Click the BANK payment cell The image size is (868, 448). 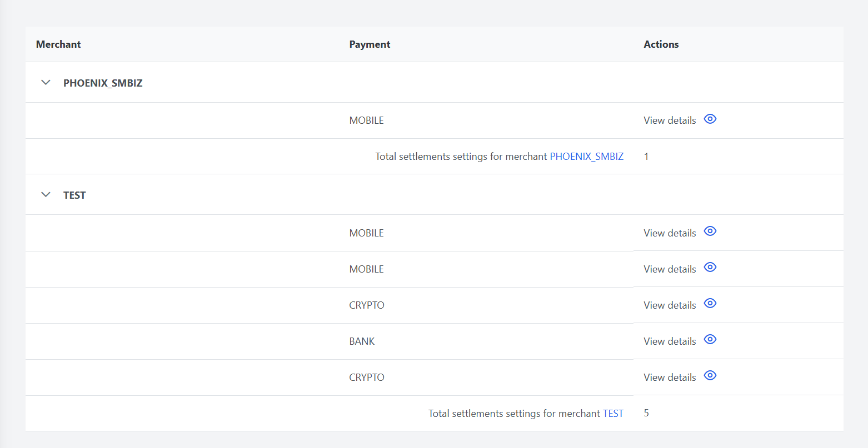(362, 341)
